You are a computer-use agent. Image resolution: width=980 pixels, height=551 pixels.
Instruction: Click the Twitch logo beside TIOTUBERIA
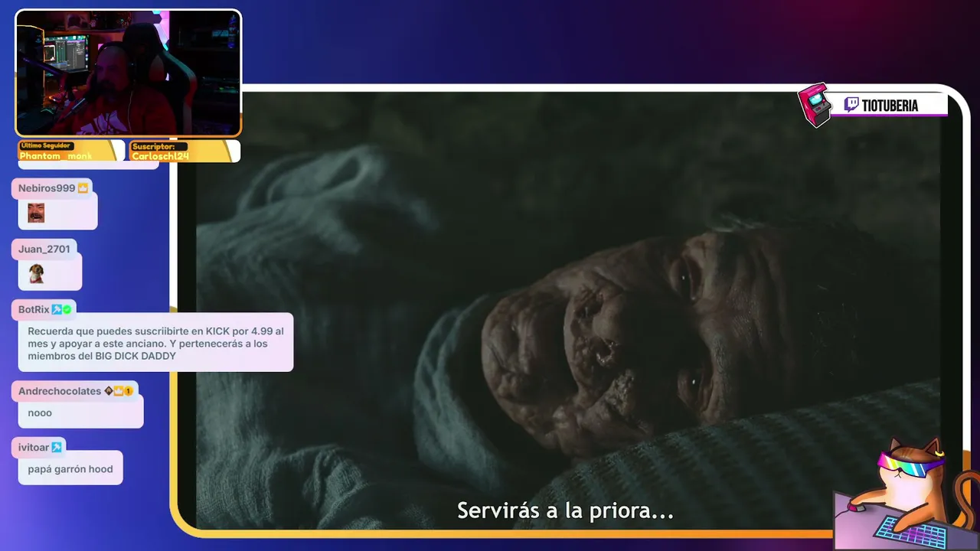tap(851, 105)
